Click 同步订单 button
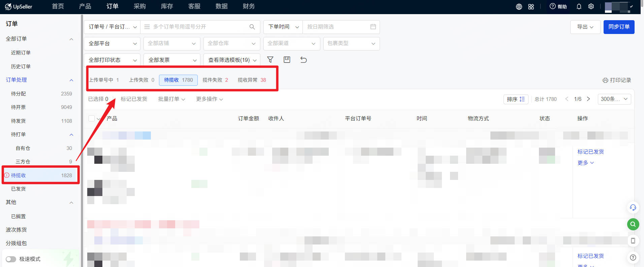Screen dimensions: 644x267 click(619, 27)
